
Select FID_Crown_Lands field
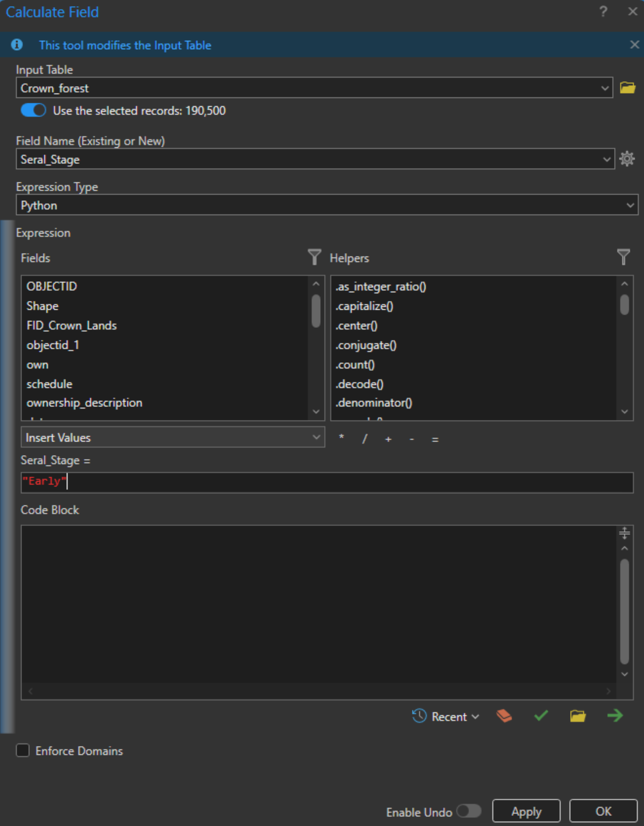[x=72, y=326]
